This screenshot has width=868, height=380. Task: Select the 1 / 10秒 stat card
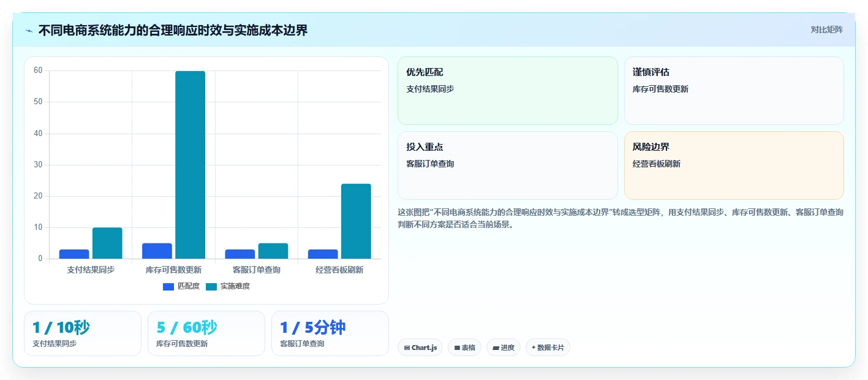tap(83, 333)
